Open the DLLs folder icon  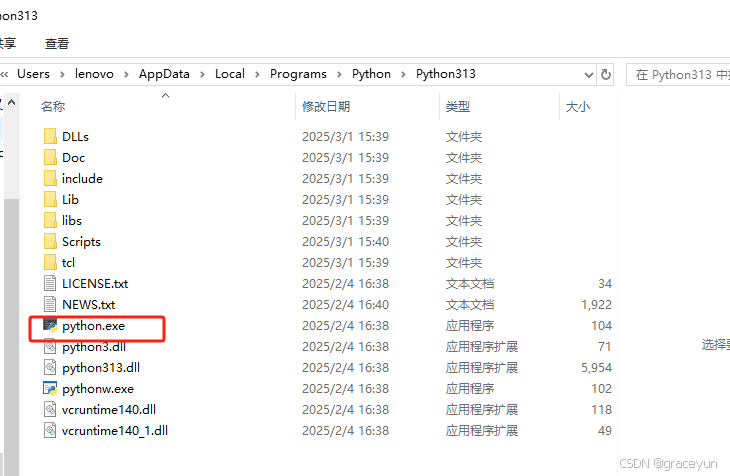pyautogui.click(x=50, y=136)
